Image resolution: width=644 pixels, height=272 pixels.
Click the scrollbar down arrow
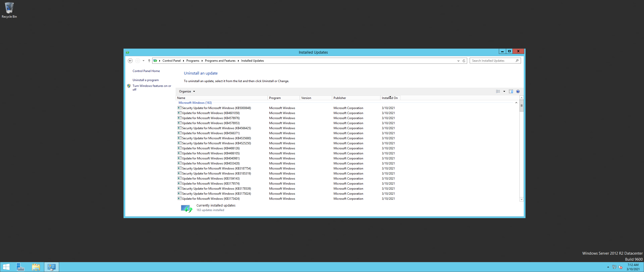point(521,199)
